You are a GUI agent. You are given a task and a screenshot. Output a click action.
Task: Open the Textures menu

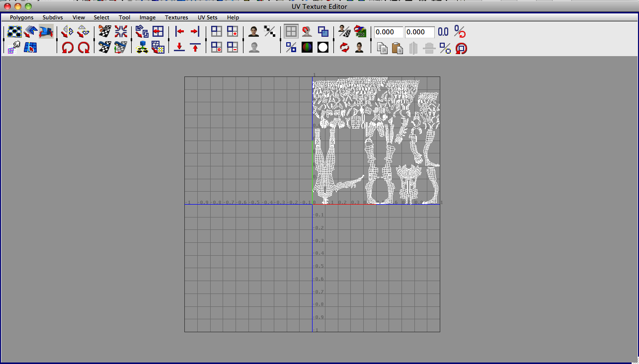click(176, 17)
